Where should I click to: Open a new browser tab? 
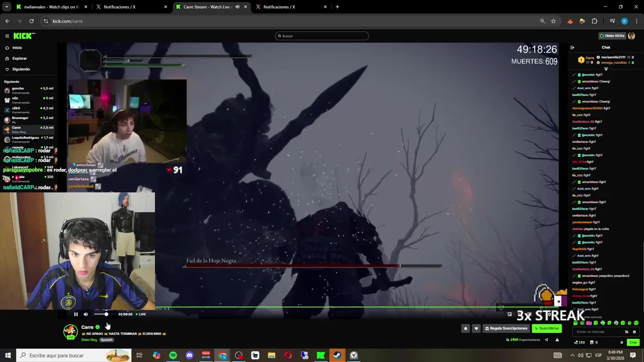[x=337, y=7]
